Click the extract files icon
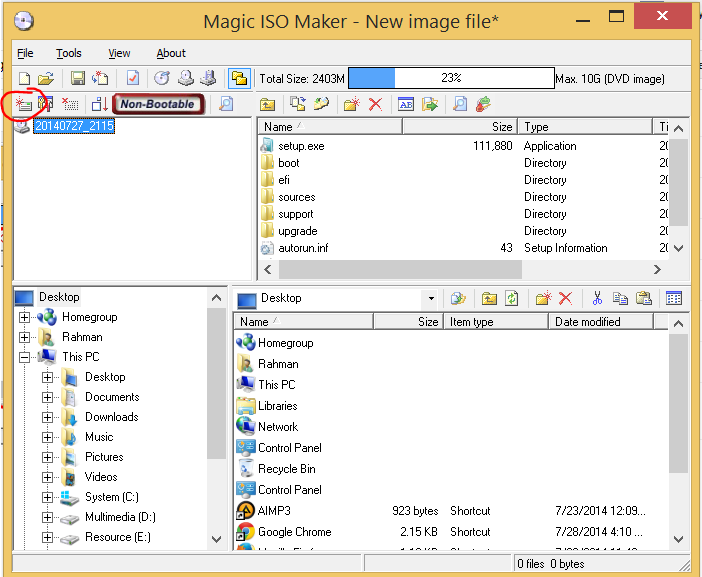The height and width of the screenshot is (577, 702). click(x=429, y=104)
